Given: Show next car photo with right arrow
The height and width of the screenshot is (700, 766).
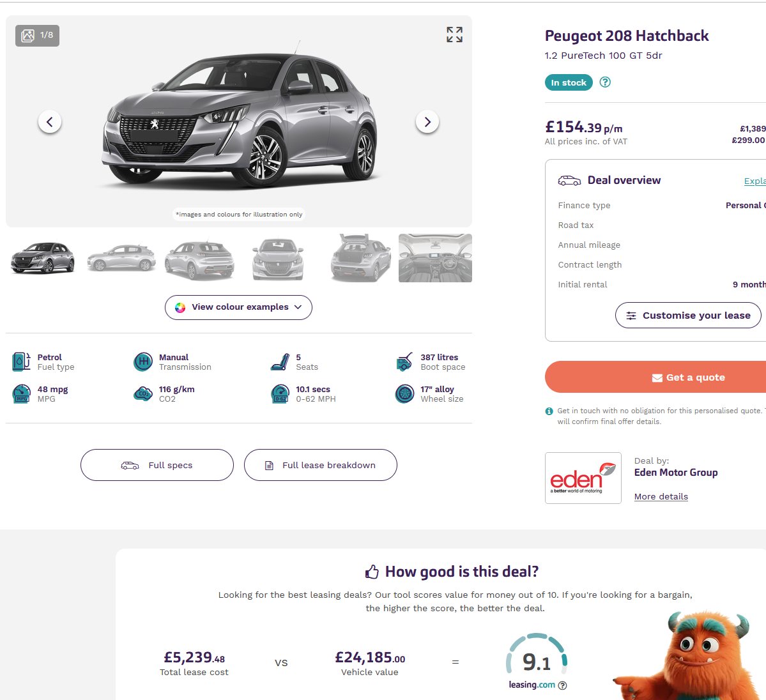Looking at the screenshot, I should (x=427, y=121).
